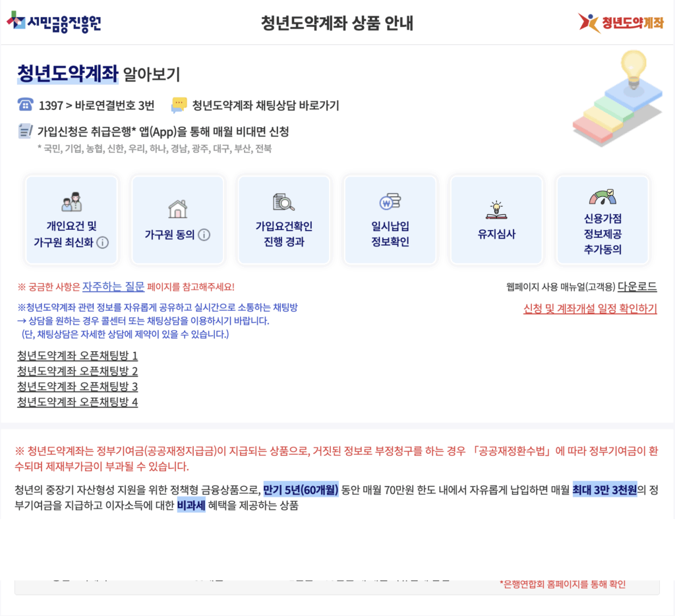Open 신용가점 정보제공 추가동의
This screenshot has width=675, height=616.
tap(602, 219)
